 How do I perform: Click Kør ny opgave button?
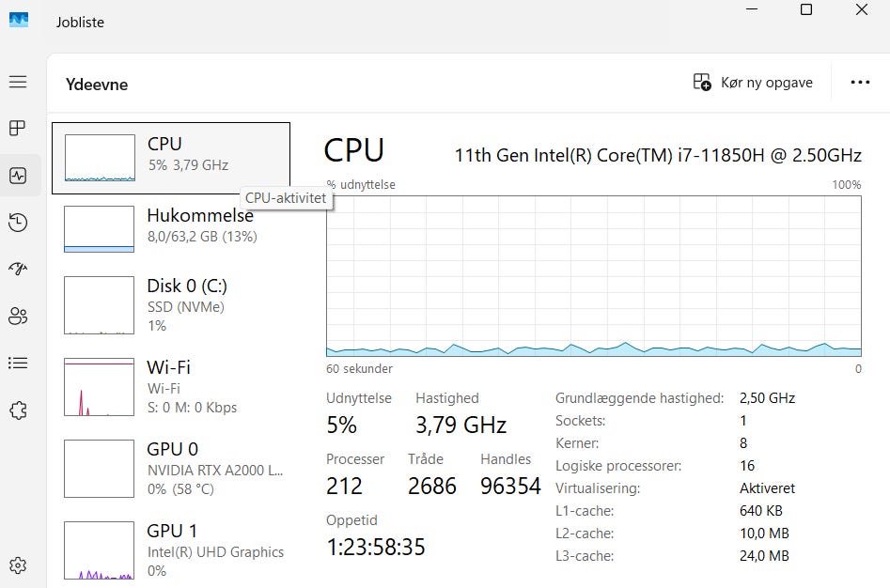pos(753,83)
